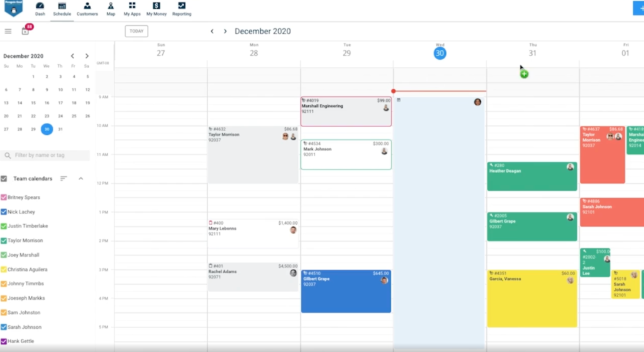Screen dimensions: 644x352
Task: Click assignee avatar on job #4019
Action: [x=386, y=108]
